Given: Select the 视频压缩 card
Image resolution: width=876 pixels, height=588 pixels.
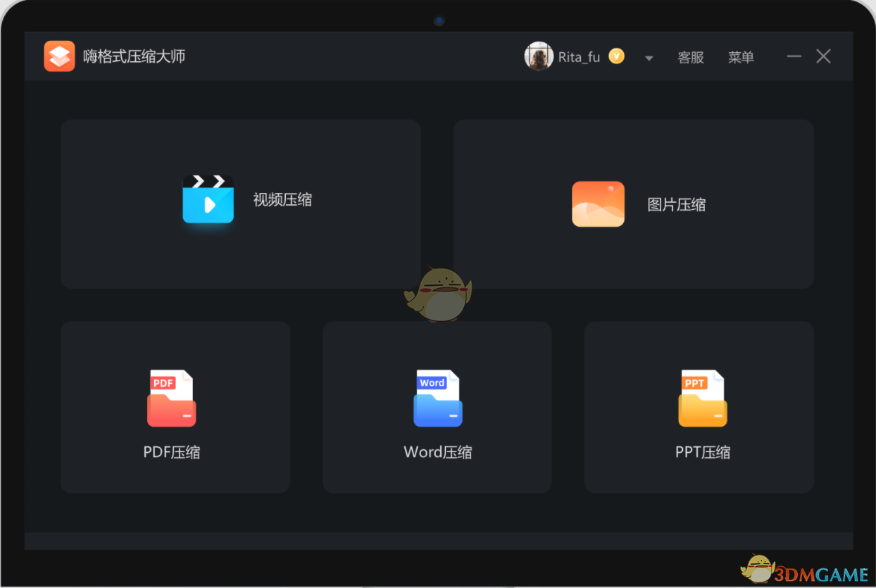Looking at the screenshot, I should pyautogui.click(x=241, y=204).
